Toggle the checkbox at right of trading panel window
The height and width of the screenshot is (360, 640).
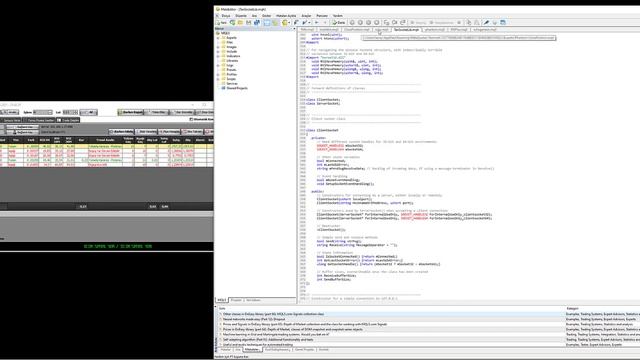pyautogui.click(x=191, y=120)
